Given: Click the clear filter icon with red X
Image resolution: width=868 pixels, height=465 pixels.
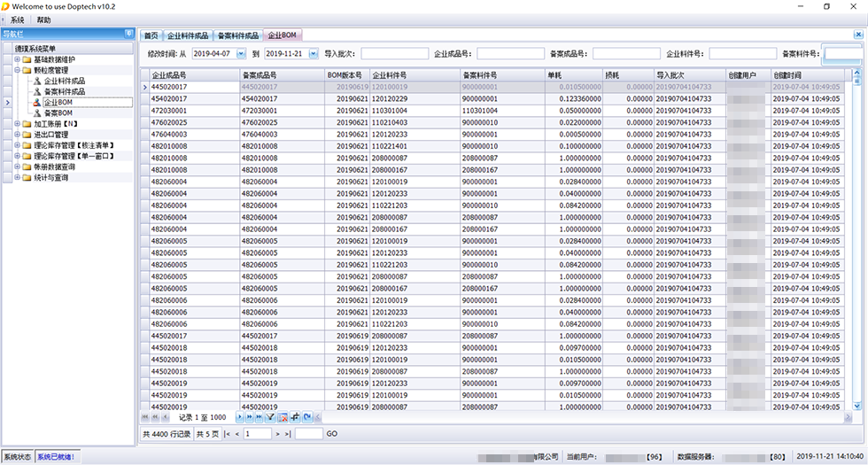Looking at the screenshot, I should [283, 416].
